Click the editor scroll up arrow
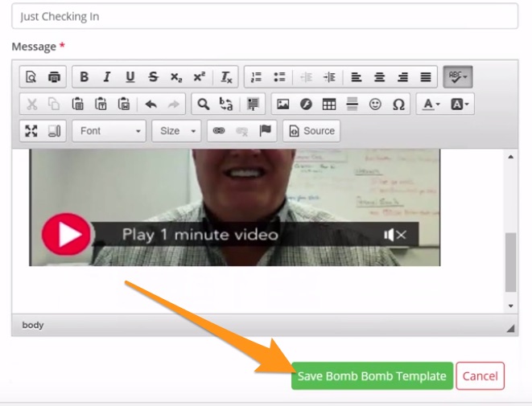Screen dimensions: 532x406 tap(510, 157)
